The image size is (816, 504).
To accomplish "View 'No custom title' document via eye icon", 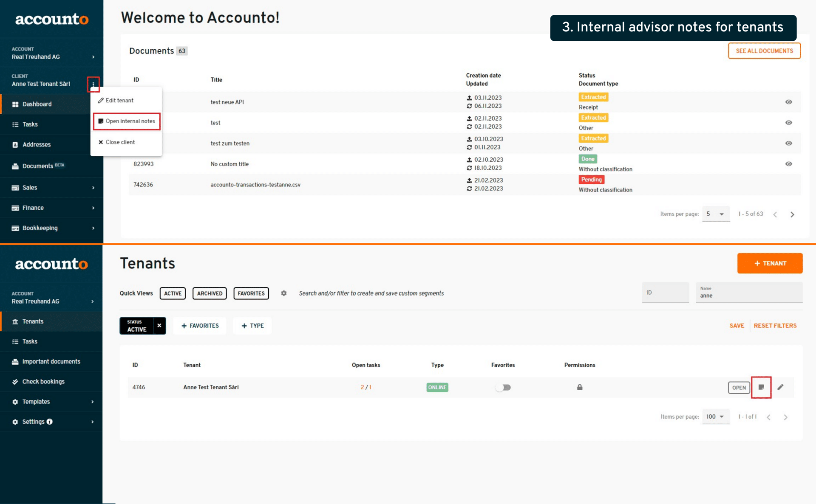I will click(x=789, y=164).
